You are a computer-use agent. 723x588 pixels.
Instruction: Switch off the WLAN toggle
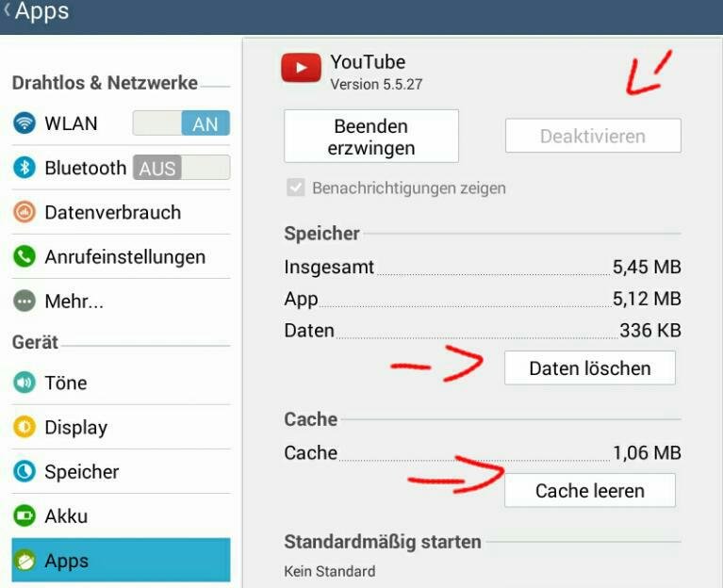(x=181, y=123)
